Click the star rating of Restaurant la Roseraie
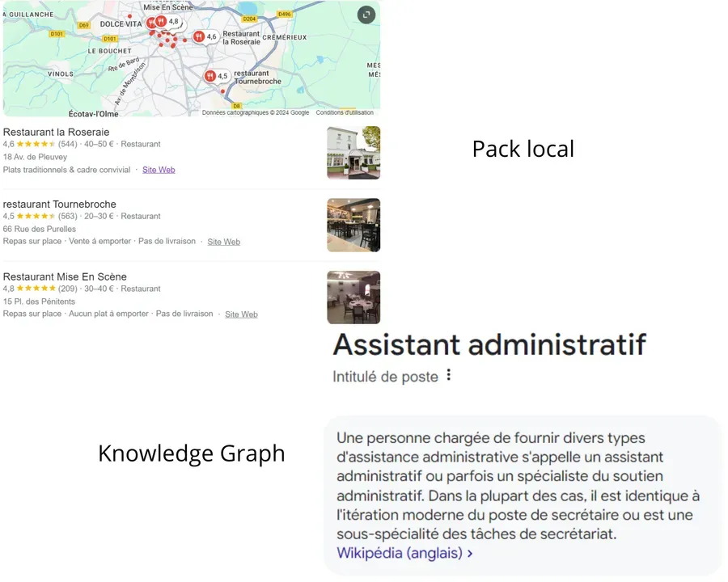The height and width of the screenshot is (582, 728). tap(36, 144)
